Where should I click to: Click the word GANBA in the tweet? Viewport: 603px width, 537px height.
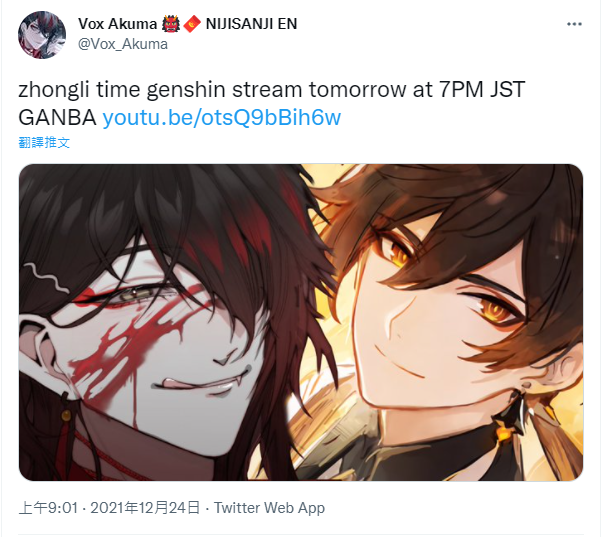coord(57,117)
